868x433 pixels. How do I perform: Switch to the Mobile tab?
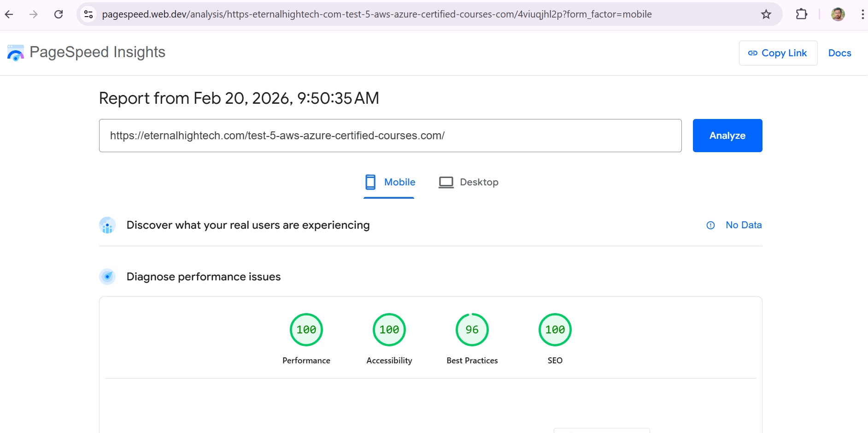click(389, 183)
